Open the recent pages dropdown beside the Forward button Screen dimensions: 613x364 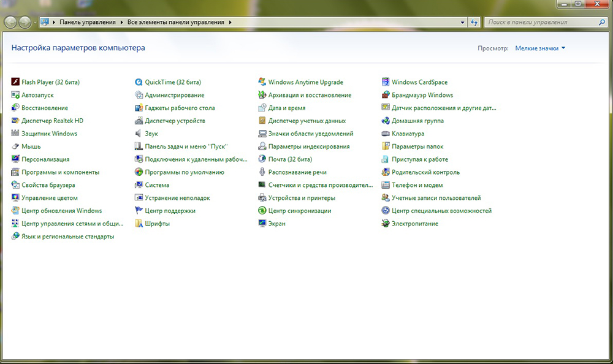[35, 22]
